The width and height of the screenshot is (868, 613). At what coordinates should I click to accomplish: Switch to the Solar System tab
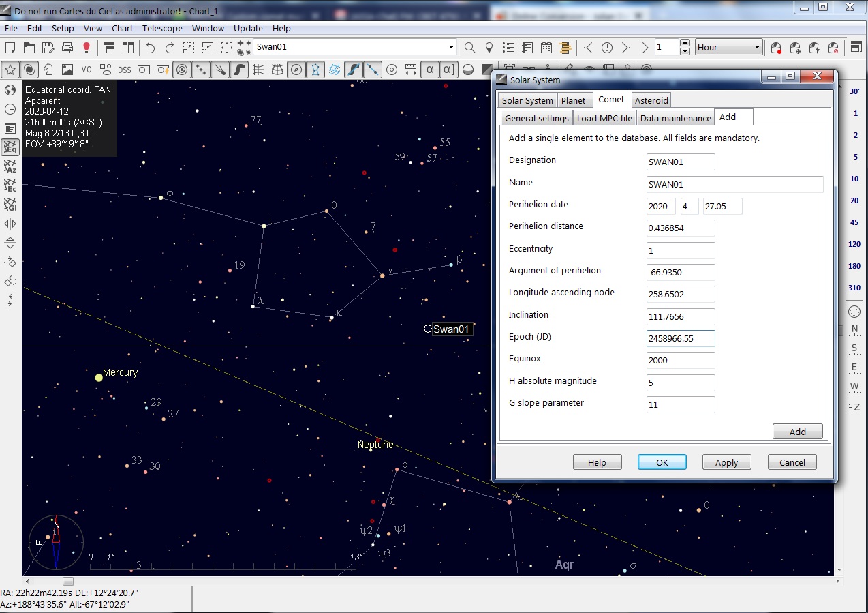527,100
